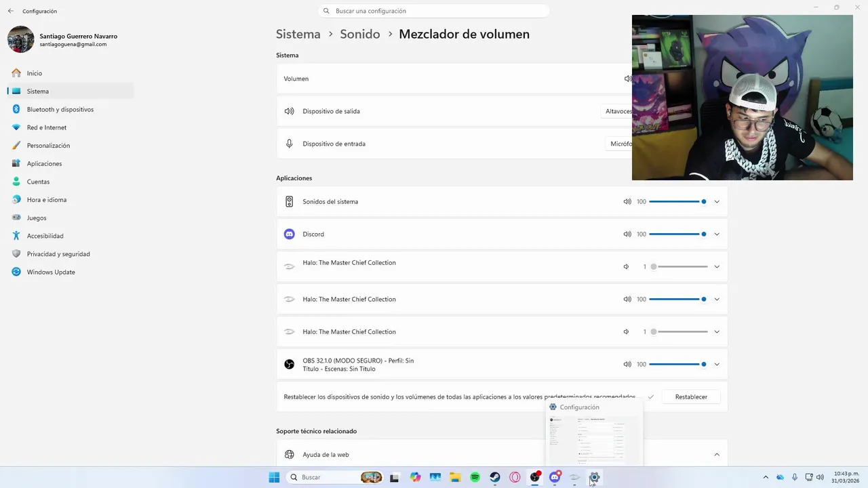Expand the Sonidos del sistema options

point(717,201)
